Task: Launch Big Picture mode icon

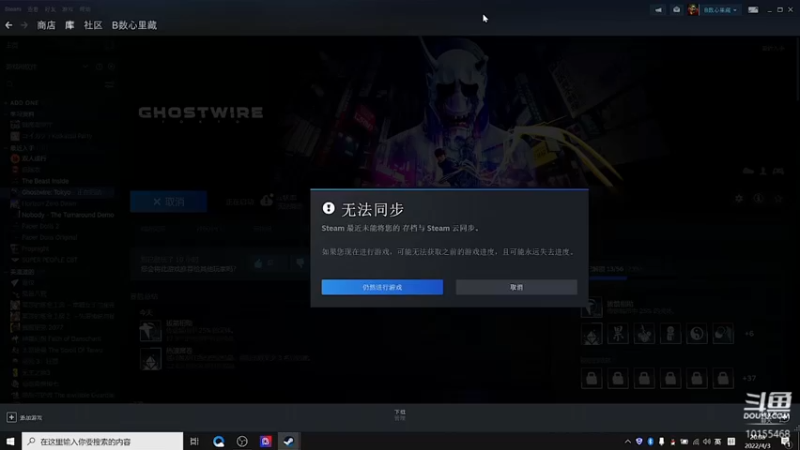Action: click(753, 10)
